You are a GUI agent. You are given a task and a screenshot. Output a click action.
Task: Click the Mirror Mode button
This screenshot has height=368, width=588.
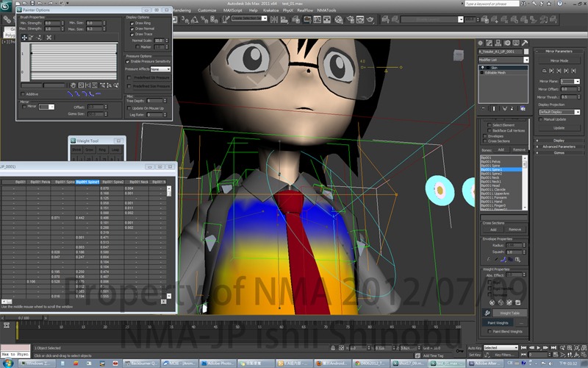click(559, 60)
